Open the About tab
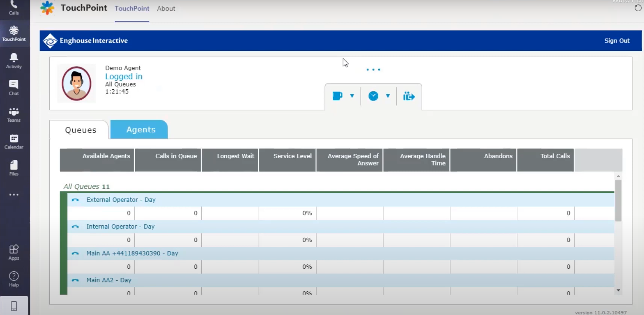Viewport: 644px width, 315px height. coord(166,8)
